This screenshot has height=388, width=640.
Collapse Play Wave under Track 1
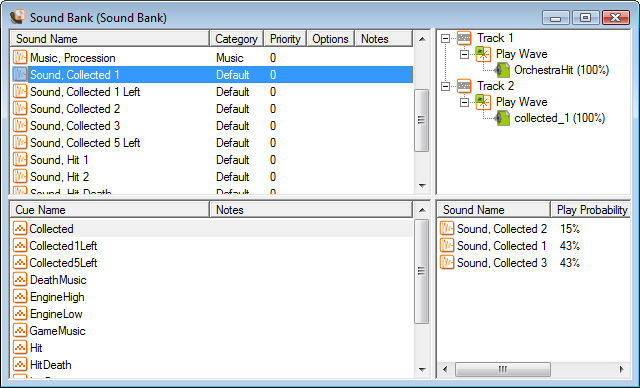(464, 54)
